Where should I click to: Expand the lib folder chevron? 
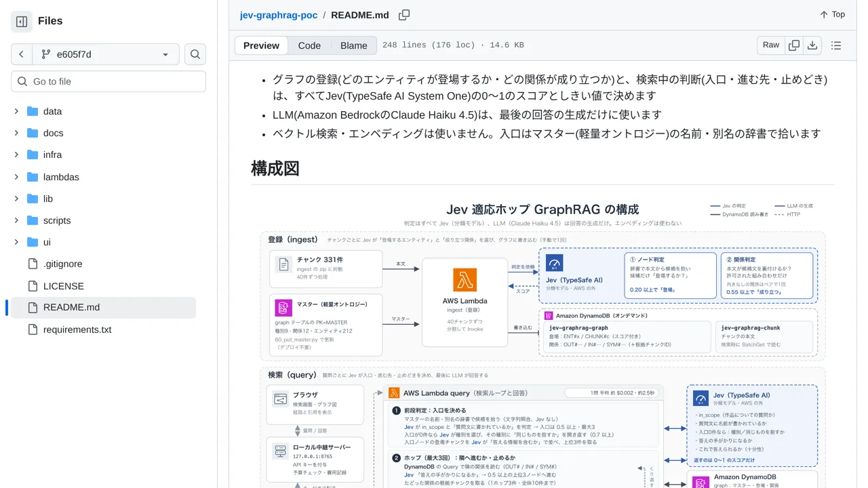[16, 199]
